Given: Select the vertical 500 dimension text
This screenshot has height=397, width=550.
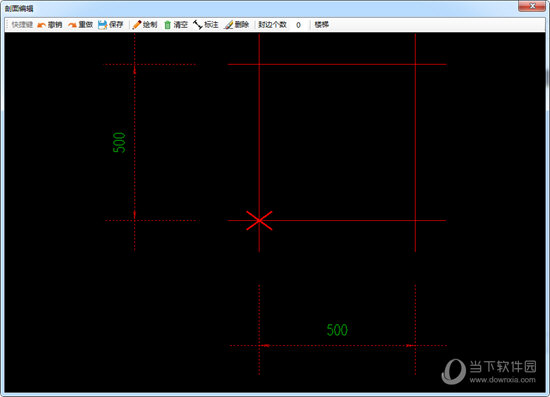Looking at the screenshot, I should pyautogui.click(x=119, y=142).
